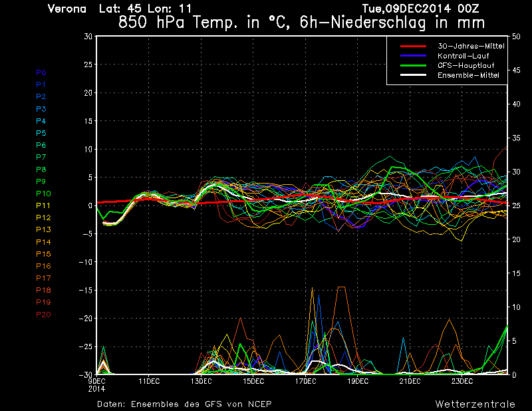Click the P8 ensemble member label

[41, 170]
